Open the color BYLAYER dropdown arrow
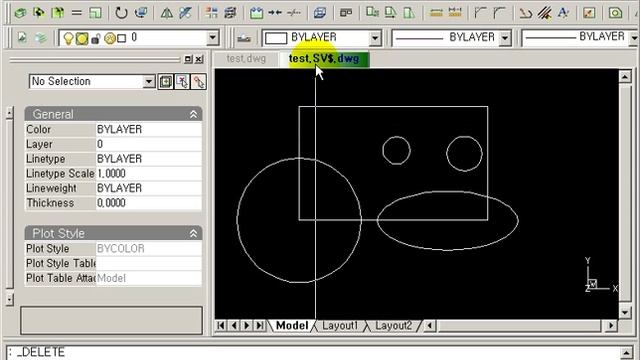 click(375, 38)
